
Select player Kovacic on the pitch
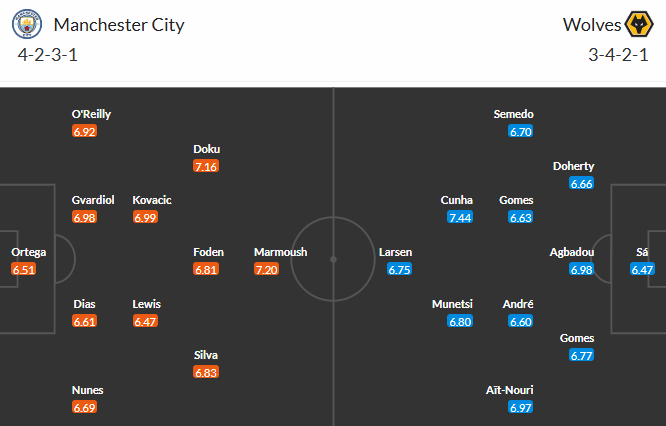(152, 200)
